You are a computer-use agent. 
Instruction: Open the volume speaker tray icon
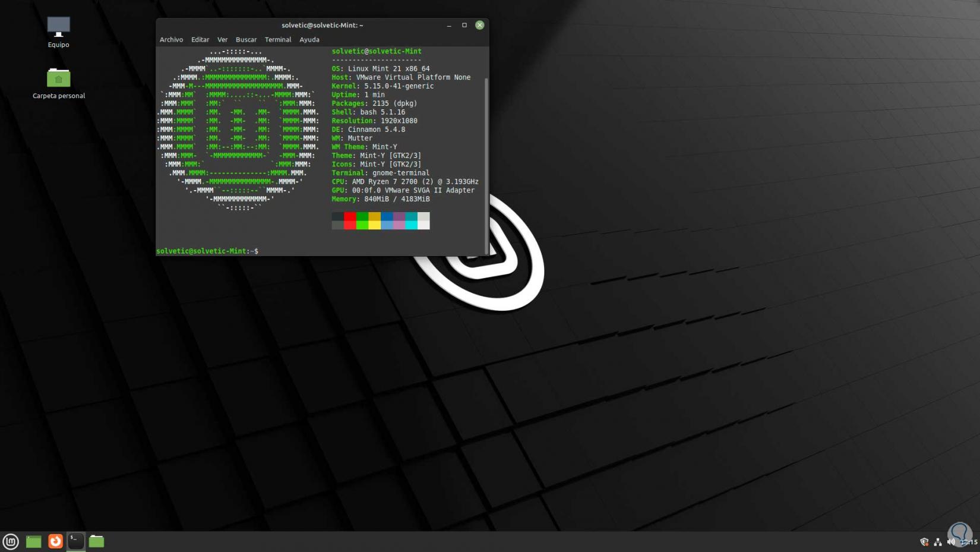(951, 542)
